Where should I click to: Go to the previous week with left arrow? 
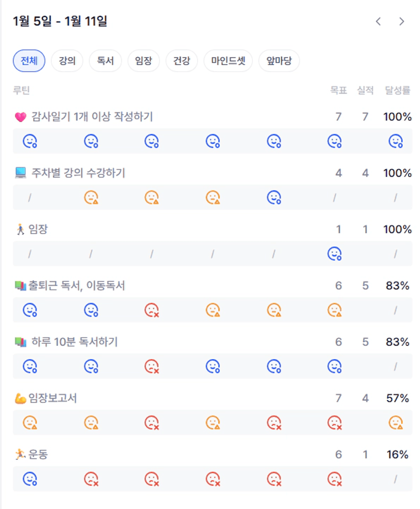[x=378, y=21]
